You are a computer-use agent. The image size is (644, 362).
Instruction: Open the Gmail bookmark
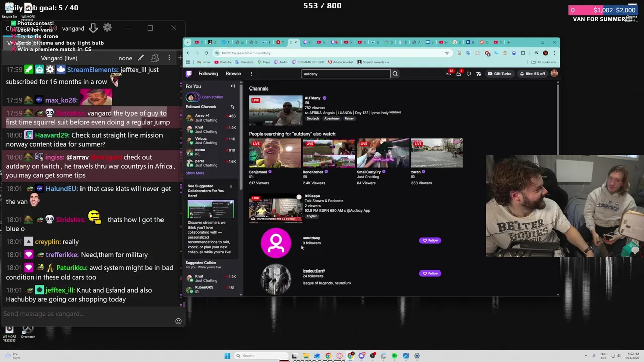(x=204, y=62)
